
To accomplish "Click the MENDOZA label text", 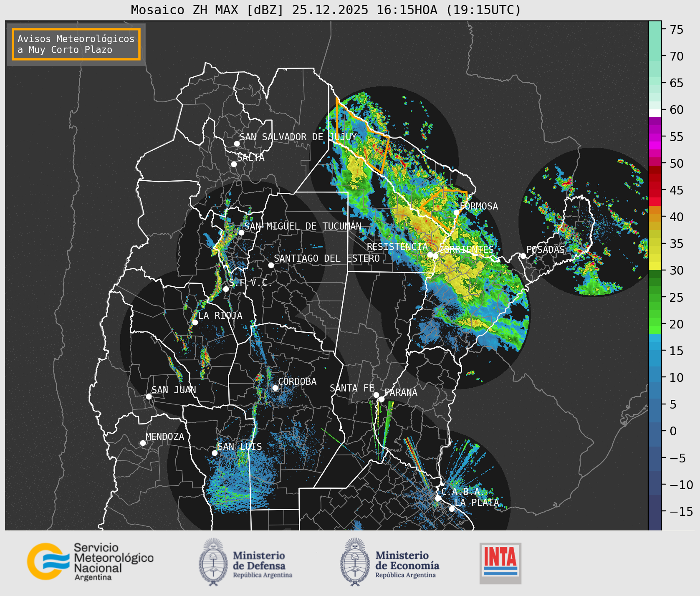I will point(165,437).
